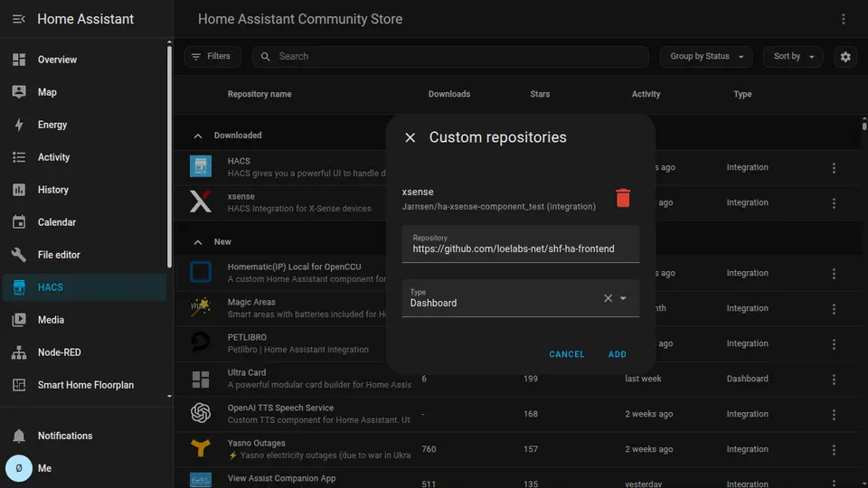The width and height of the screenshot is (868, 488).
Task: Sort by the Type column header
Action: coord(742,94)
